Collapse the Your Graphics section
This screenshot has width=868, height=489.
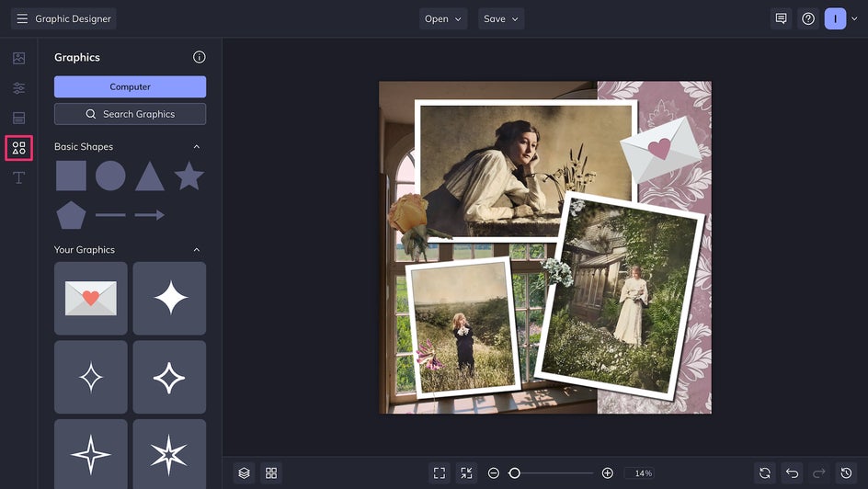197,250
